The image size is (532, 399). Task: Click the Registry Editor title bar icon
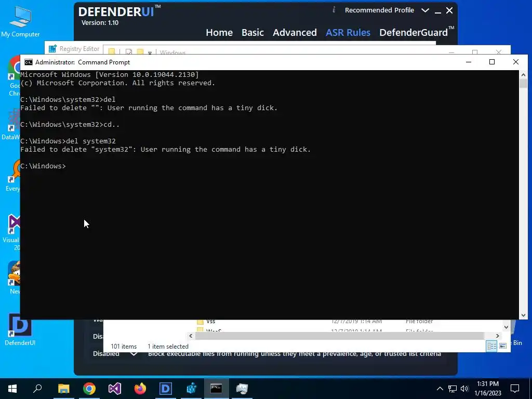52,49
